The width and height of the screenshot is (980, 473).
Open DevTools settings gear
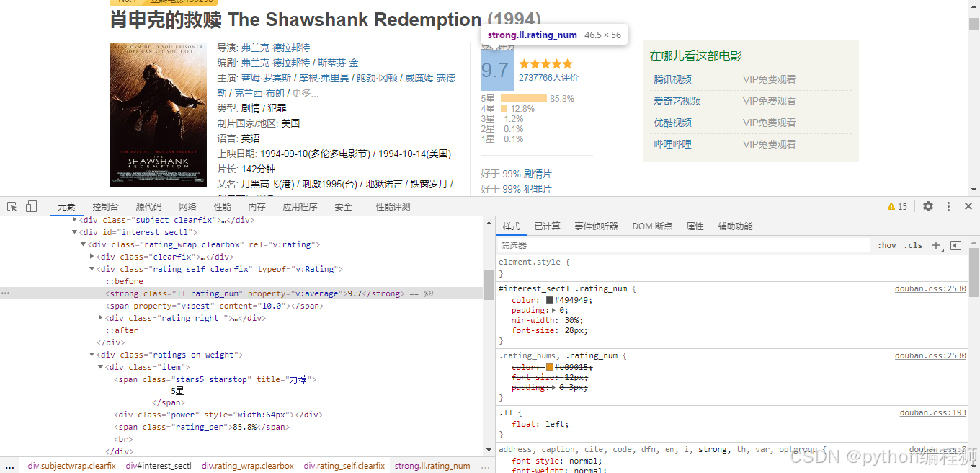pyautogui.click(x=928, y=206)
